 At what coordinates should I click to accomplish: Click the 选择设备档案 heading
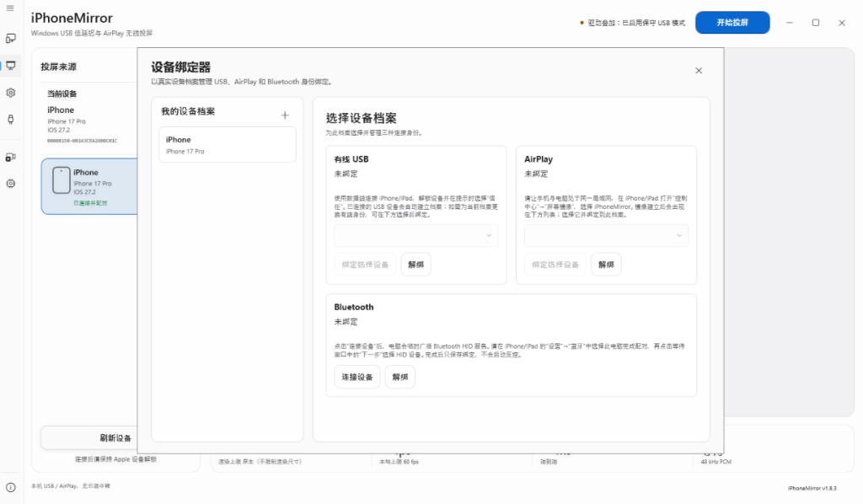coord(361,118)
